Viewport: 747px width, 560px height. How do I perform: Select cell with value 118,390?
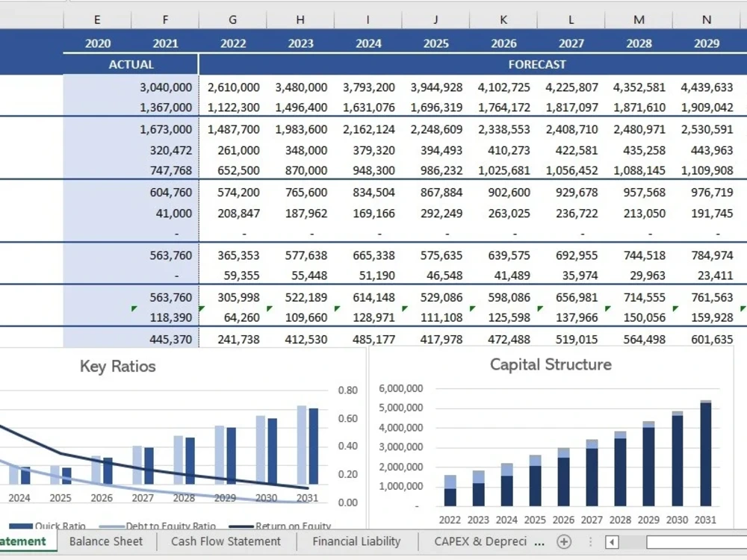(165, 317)
